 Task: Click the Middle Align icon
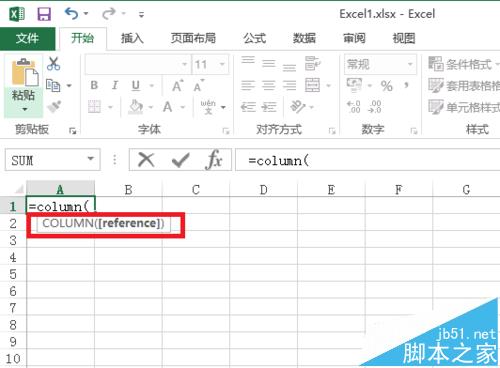269,63
